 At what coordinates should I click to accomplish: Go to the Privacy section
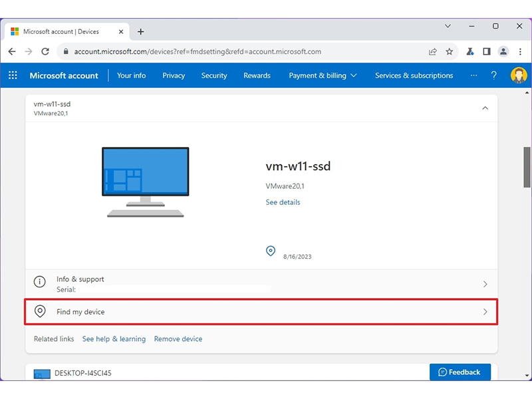click(174, 75)
